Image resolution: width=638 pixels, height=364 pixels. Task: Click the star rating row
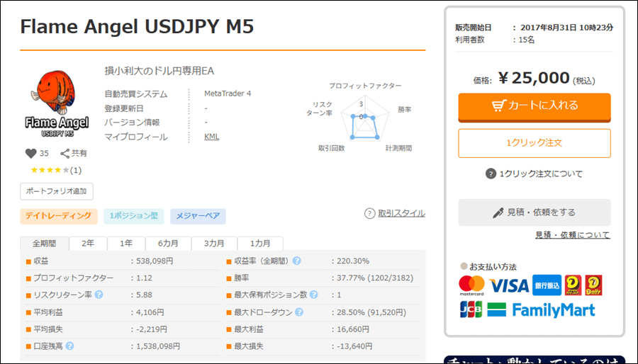click(x=55, y=170)
